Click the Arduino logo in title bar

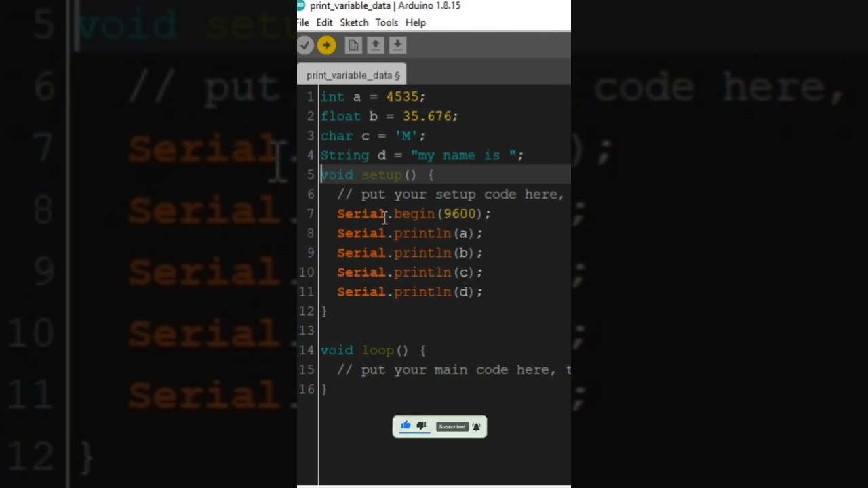point(300,5)
